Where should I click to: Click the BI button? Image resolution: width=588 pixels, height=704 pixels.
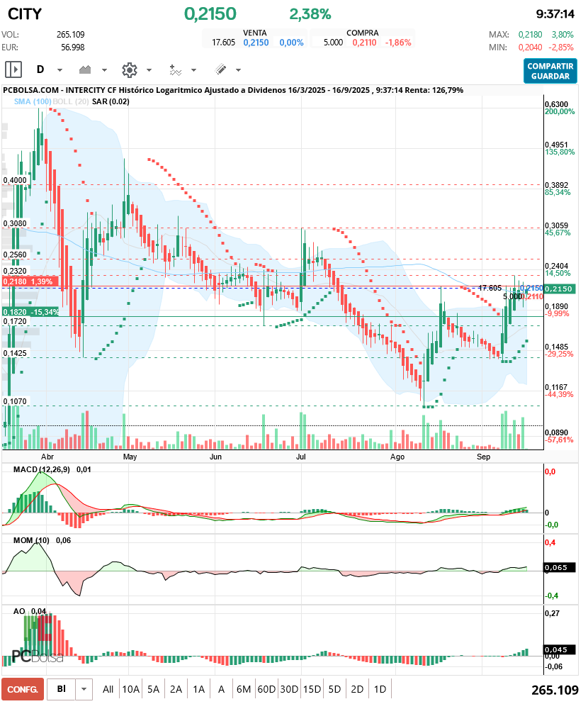(62, 689)
